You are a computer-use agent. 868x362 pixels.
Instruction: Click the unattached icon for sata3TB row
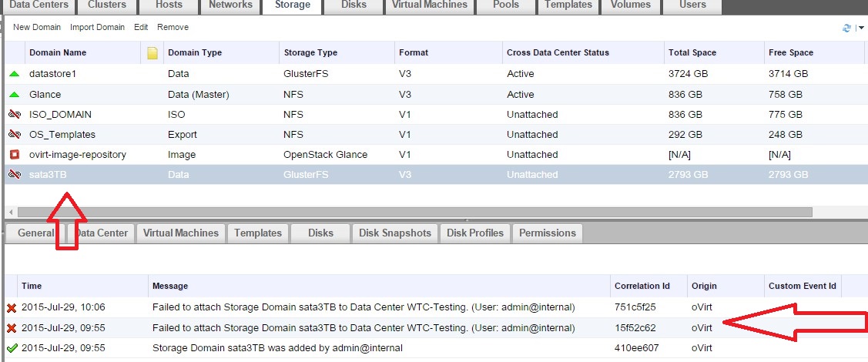[x=14, y=175]
